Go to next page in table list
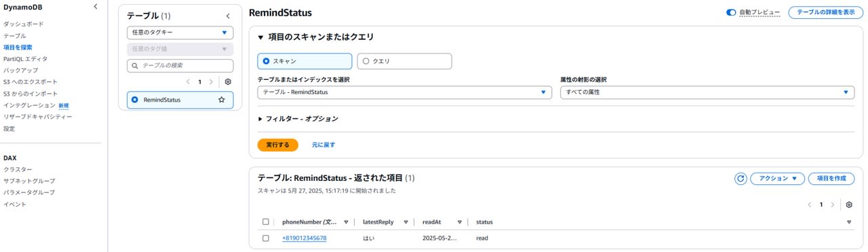Viewport: 868px width, 252px height. tap(211, 81)
